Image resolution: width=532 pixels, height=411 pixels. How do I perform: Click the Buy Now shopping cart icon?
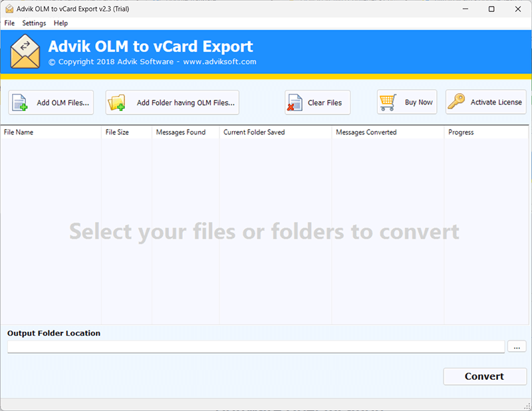click(388, 102)
